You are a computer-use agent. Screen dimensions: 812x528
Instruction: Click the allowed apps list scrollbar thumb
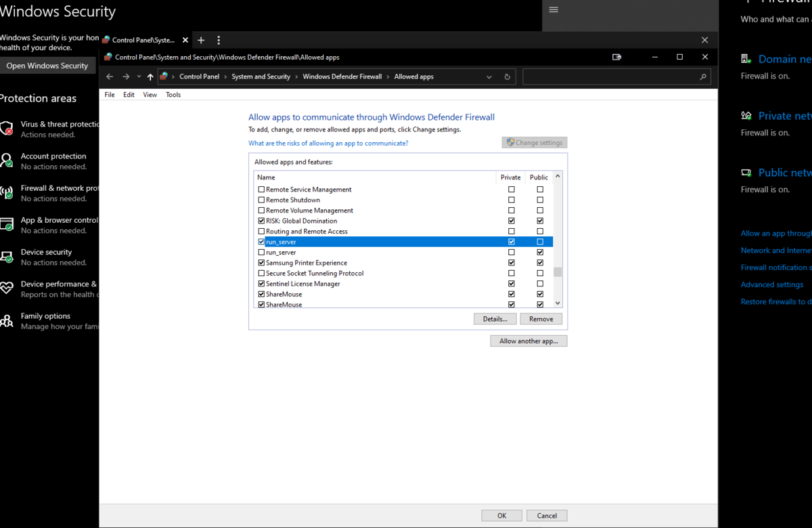(558, 272)
